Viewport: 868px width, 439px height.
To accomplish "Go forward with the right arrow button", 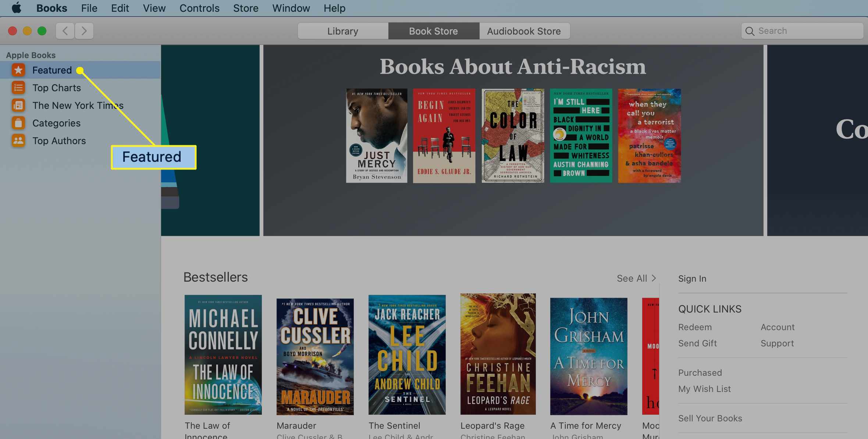I will (x=84, y=31).
